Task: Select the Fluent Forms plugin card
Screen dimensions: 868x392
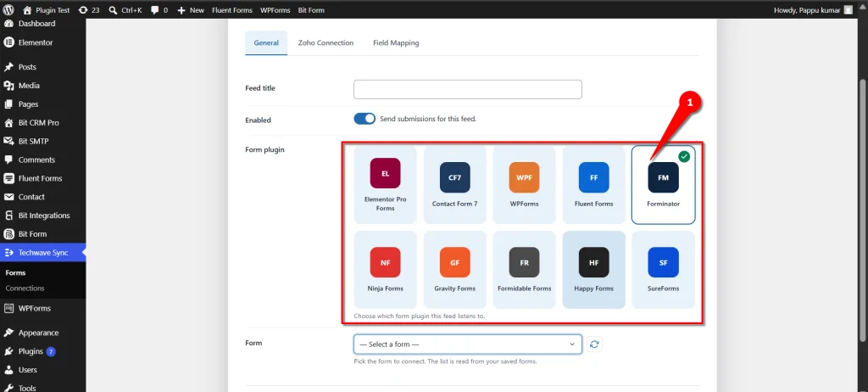Action: pyautogui.click(x=594, y=185)
